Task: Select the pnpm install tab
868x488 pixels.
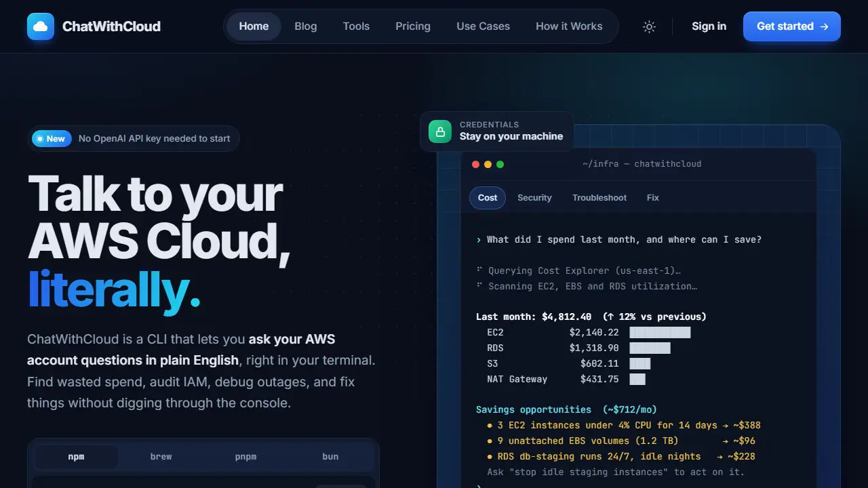Action: pos(245,457)
